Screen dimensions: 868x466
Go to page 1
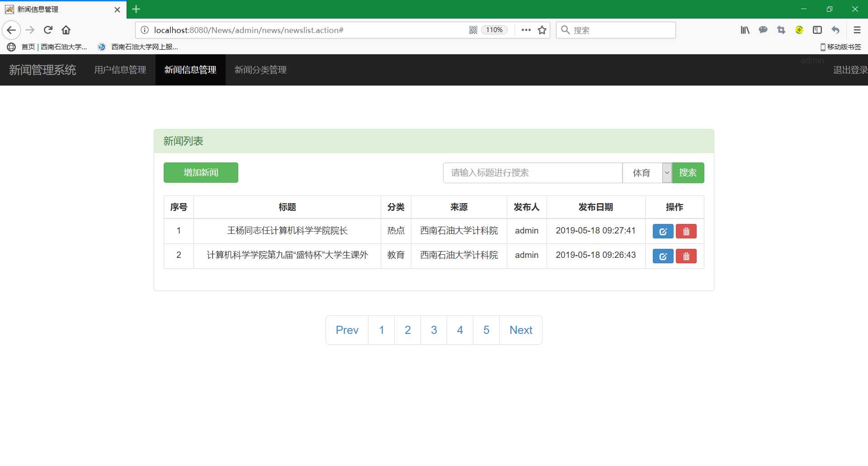382,330
